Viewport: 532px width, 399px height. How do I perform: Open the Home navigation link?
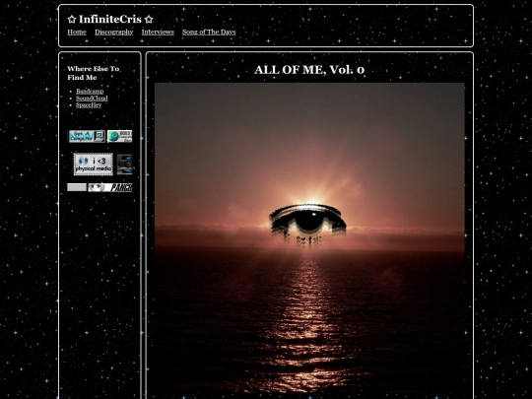[77, 32]
